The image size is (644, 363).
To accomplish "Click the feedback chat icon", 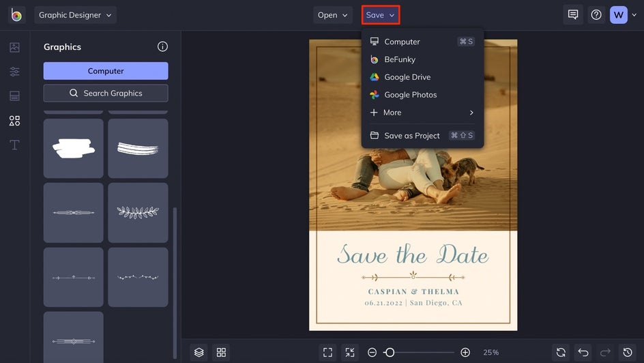I will (x=573, y=15).
